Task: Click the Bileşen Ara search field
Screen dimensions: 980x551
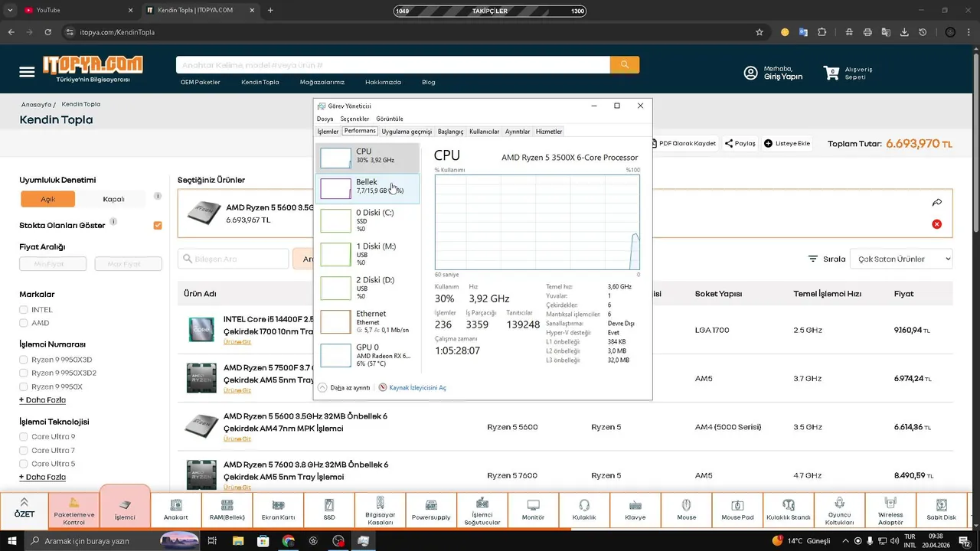Action: 234,259
